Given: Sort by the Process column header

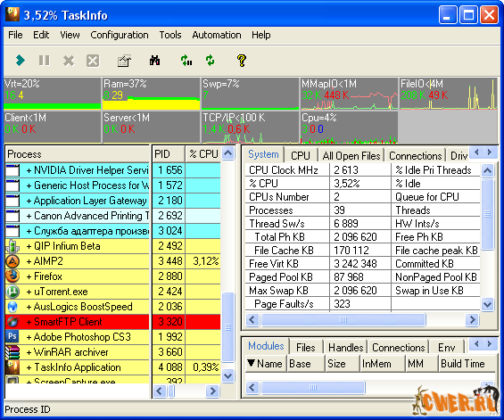Looking at the screenshot, I should [78, 154].
